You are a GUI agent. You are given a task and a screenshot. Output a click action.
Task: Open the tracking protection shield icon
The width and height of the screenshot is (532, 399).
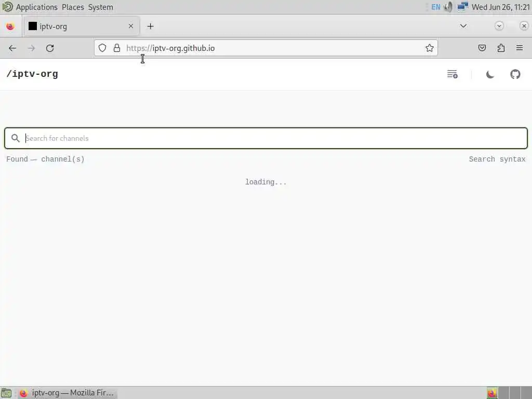(102, 48)
